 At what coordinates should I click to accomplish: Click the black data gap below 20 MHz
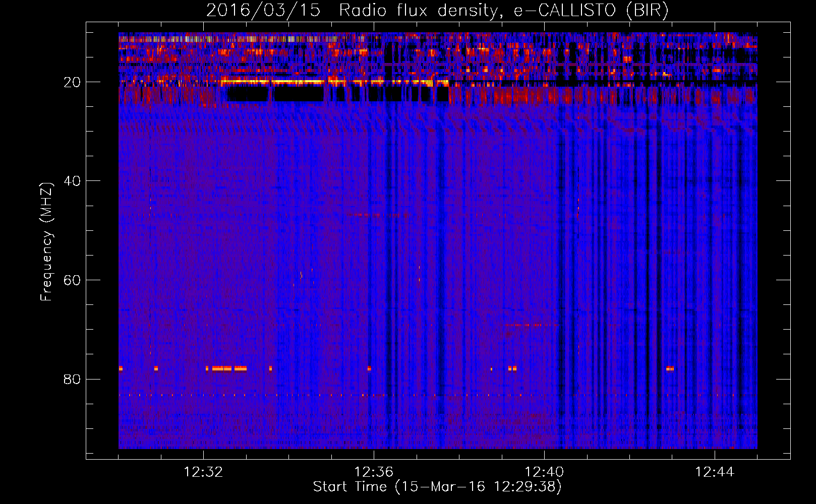pyautogui.click(x=338, y=94)
